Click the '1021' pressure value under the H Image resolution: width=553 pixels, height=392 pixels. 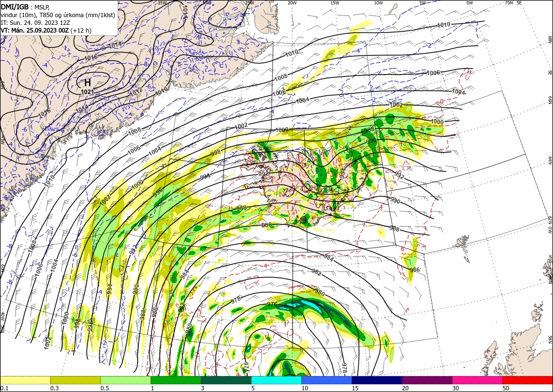(87, 92)
